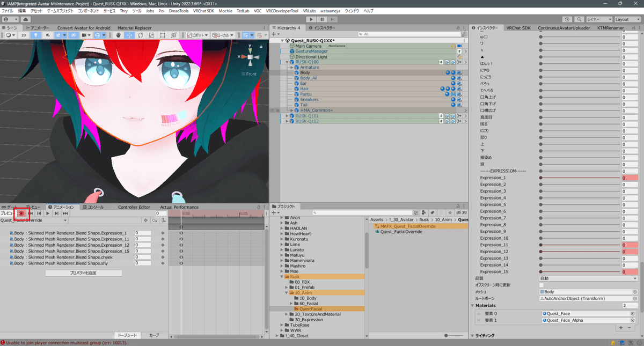Select the Transform tool in Scene toolbar

click(174, 35)
